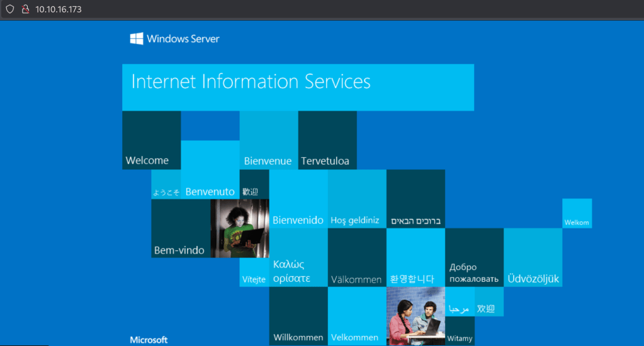Click the Bem-vindo tile

[x=180, y=228]
